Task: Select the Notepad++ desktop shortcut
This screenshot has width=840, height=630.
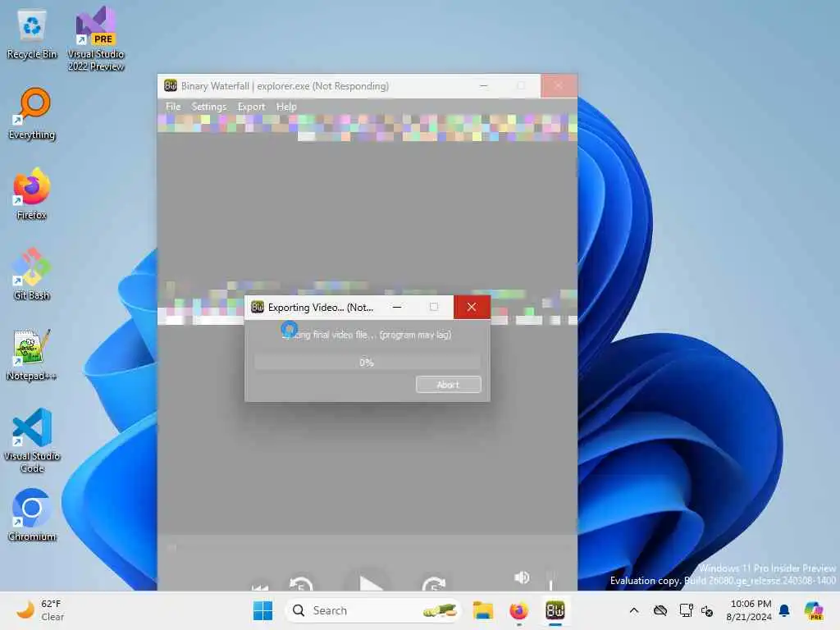Action: pyautogui.click(x=32, y=355)
